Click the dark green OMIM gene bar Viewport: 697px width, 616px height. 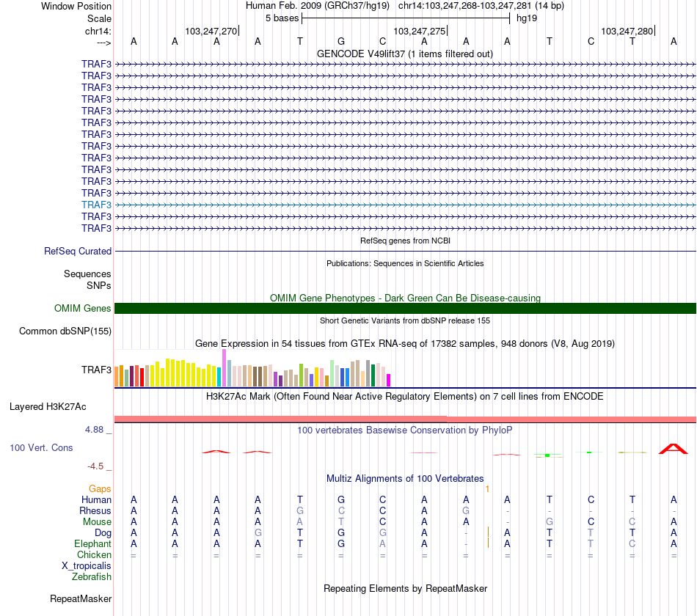coord(405,309)
